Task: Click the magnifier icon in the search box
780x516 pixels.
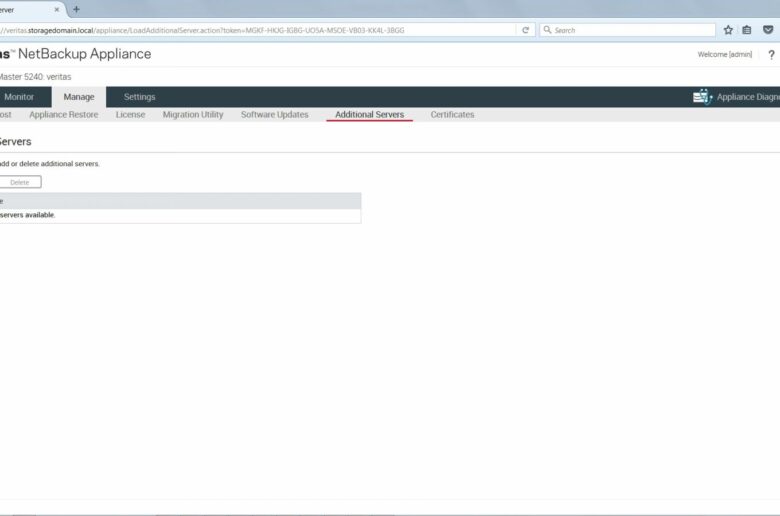Action: [547, 30]
